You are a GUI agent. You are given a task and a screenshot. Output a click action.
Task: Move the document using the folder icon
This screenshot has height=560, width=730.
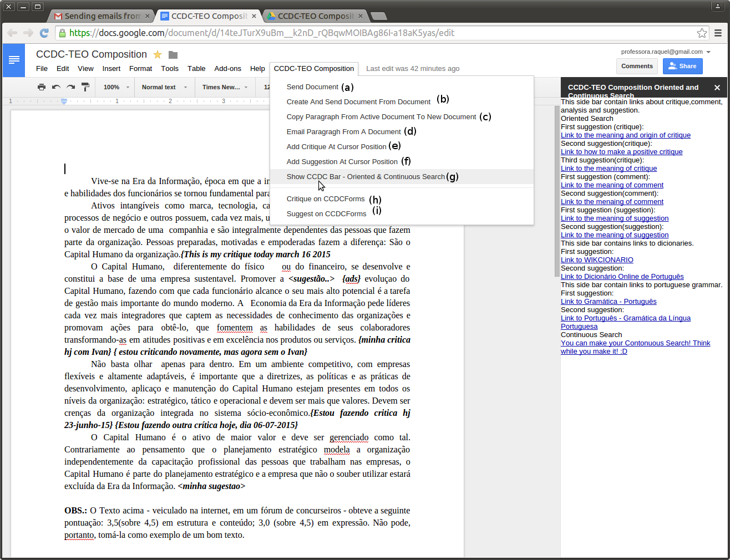click(x=173, y=54)
